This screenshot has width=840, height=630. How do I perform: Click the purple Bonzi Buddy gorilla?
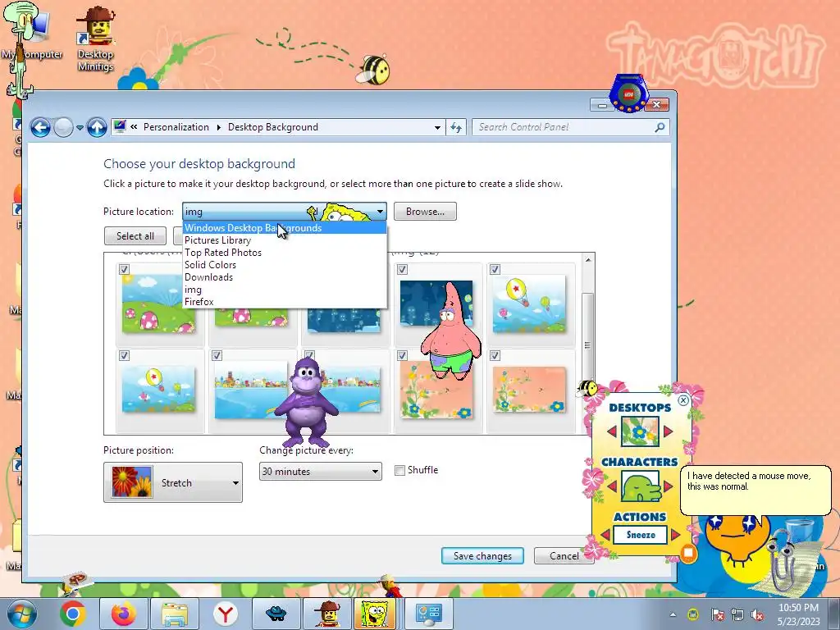click(306, 402)
